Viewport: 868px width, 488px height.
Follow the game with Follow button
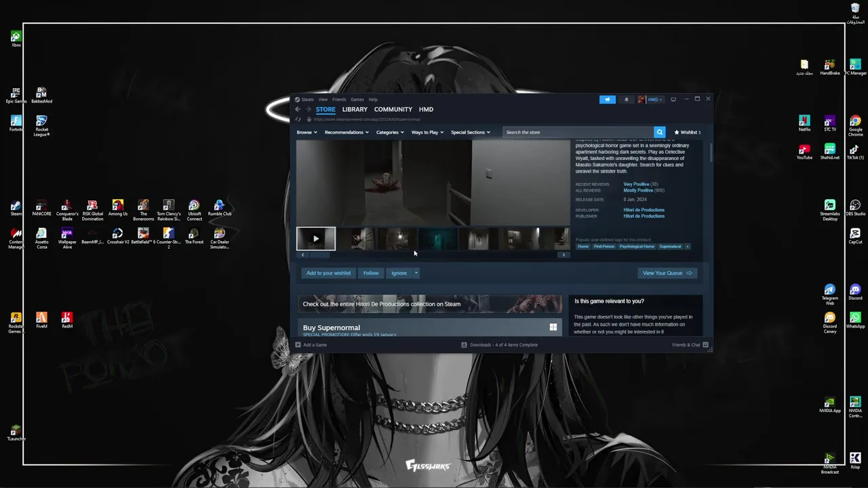click(x=371, y=273)
